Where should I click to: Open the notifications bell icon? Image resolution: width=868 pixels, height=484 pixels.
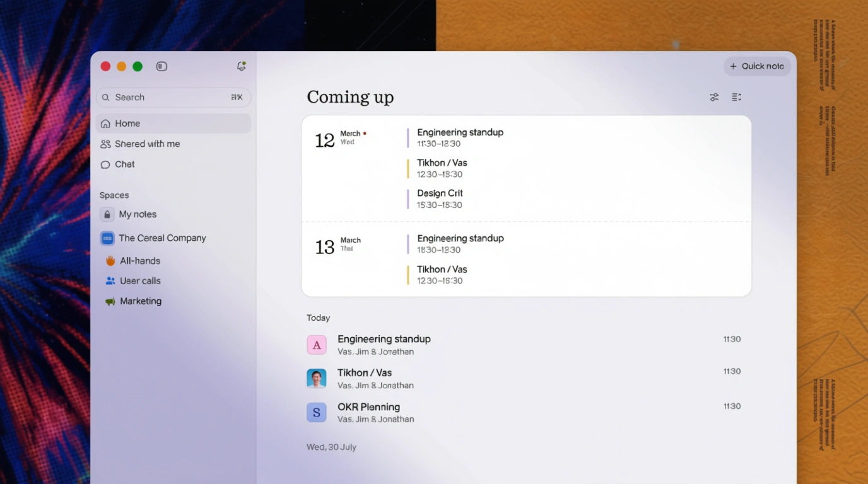pyautogui.click(x=241, y=66)
